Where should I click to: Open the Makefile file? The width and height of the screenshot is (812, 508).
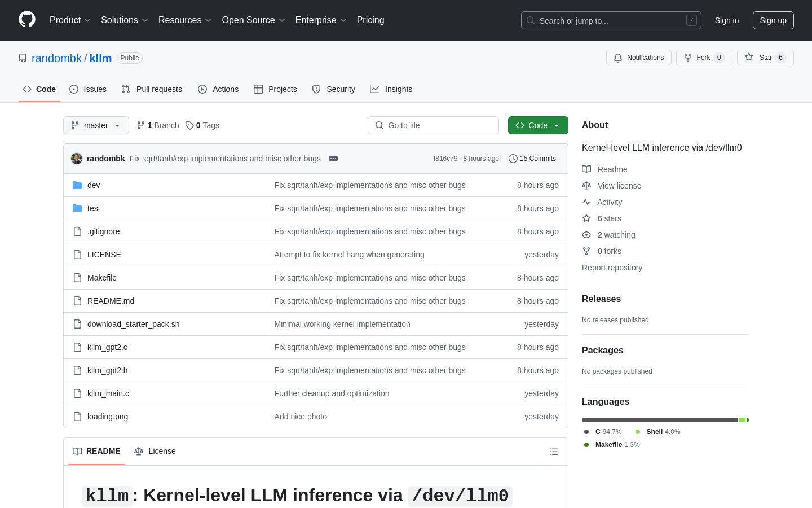pyautogui.click(x=102, y=278)
